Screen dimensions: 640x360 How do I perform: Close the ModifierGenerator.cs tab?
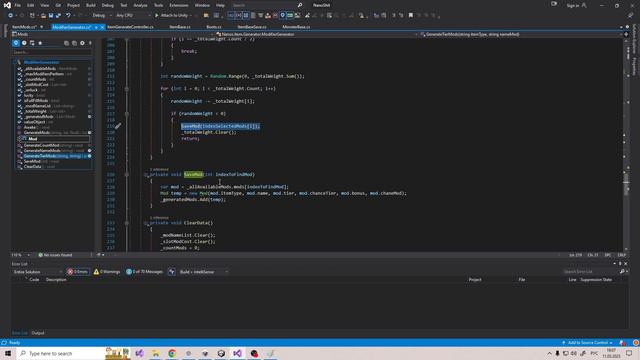click(102, 27)
